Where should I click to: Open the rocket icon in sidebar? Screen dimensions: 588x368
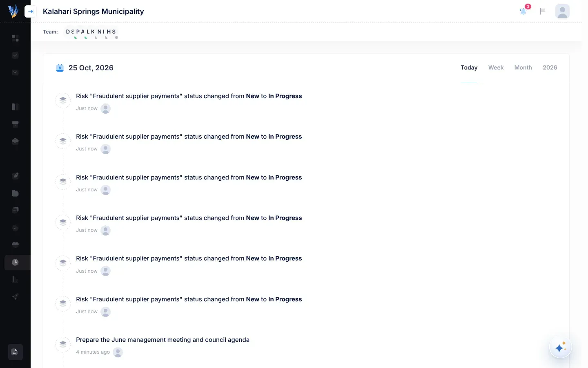(15, 296)
